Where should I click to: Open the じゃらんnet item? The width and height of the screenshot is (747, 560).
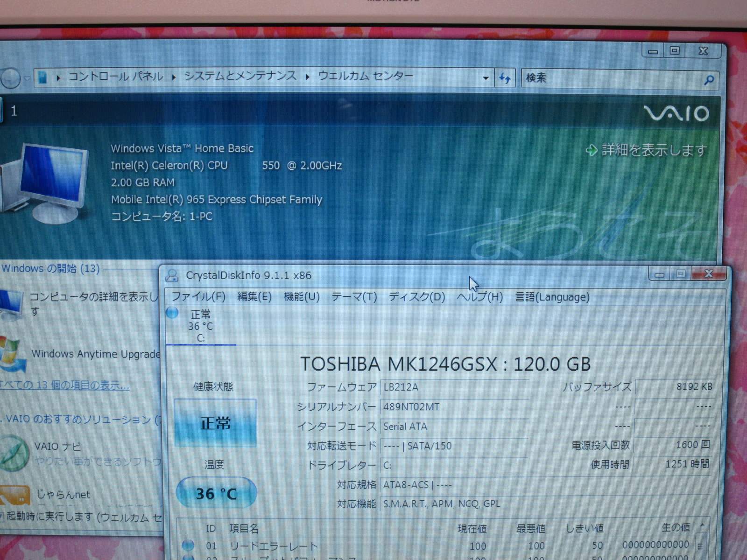click(63, 494)
